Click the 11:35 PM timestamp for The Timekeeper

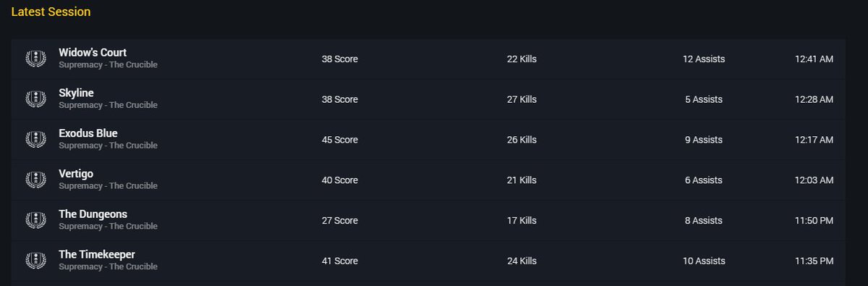814,261
